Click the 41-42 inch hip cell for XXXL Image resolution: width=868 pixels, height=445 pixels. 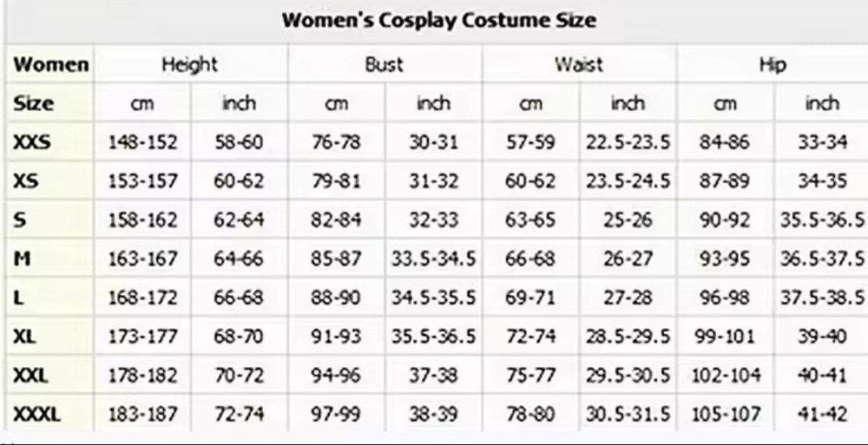[x=822, y=415]
